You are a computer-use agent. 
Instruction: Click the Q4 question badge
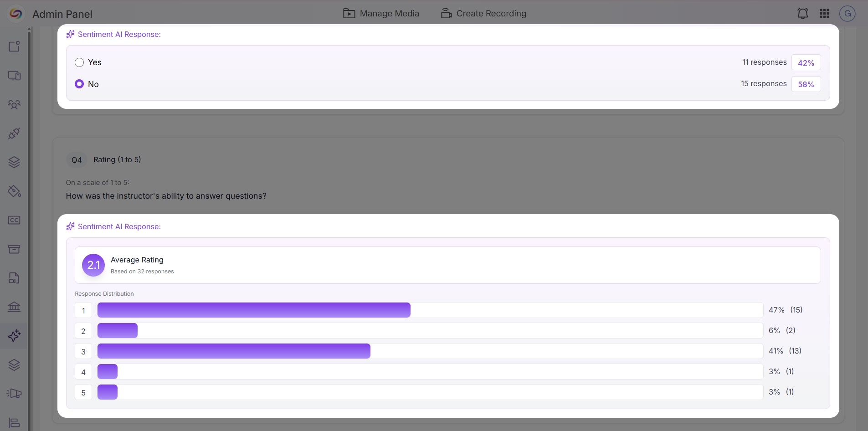[77, 159]
